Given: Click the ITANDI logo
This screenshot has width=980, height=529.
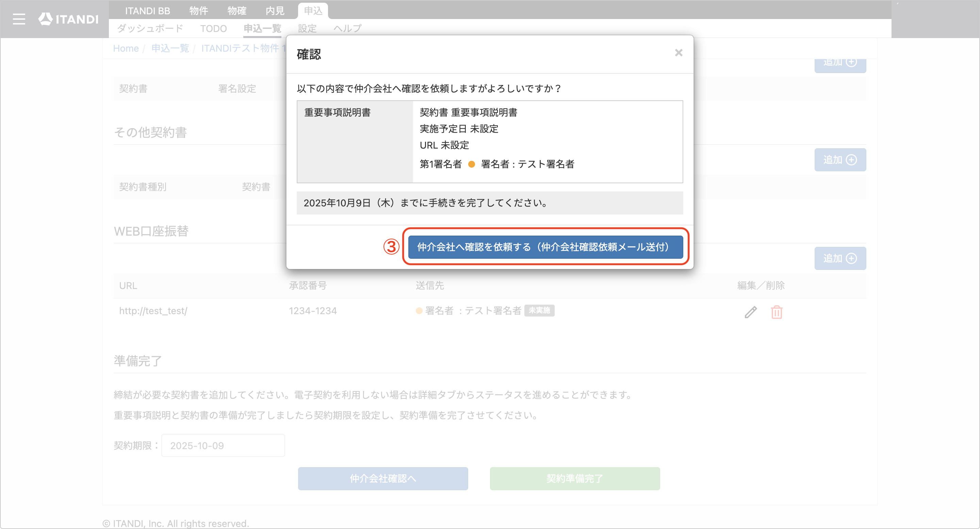Looking at the screenshot, I should click(68, 19).
